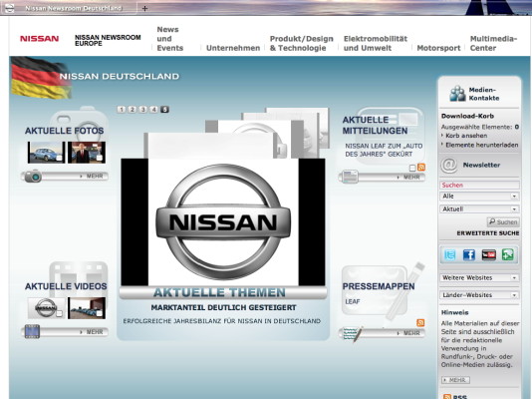This screenshot has height=399, width=532.
Task: Go to slide 2 in slideshow pager
Action: click(133, 110)
